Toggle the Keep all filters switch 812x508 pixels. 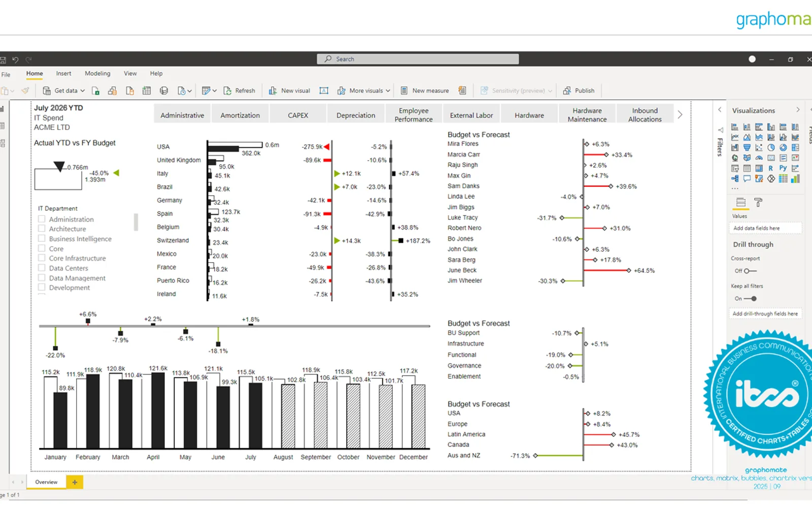pyautogui.click(x=750, y=299)
